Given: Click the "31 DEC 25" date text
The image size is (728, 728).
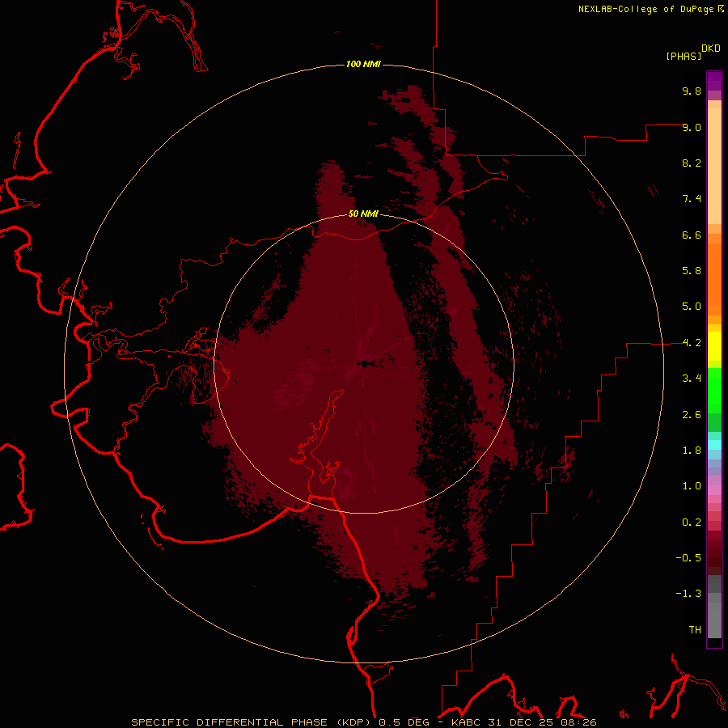Looking at the screenshot, I should tap(520, 722).
